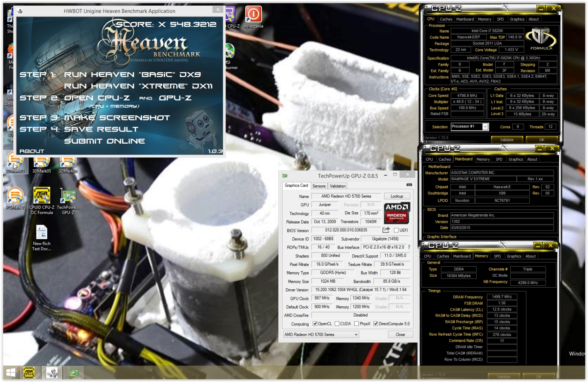Viewport: 588px width, 382px height.
Task: Click the BIOS export share icon in GPU-Z
Action: coord(386,230)
